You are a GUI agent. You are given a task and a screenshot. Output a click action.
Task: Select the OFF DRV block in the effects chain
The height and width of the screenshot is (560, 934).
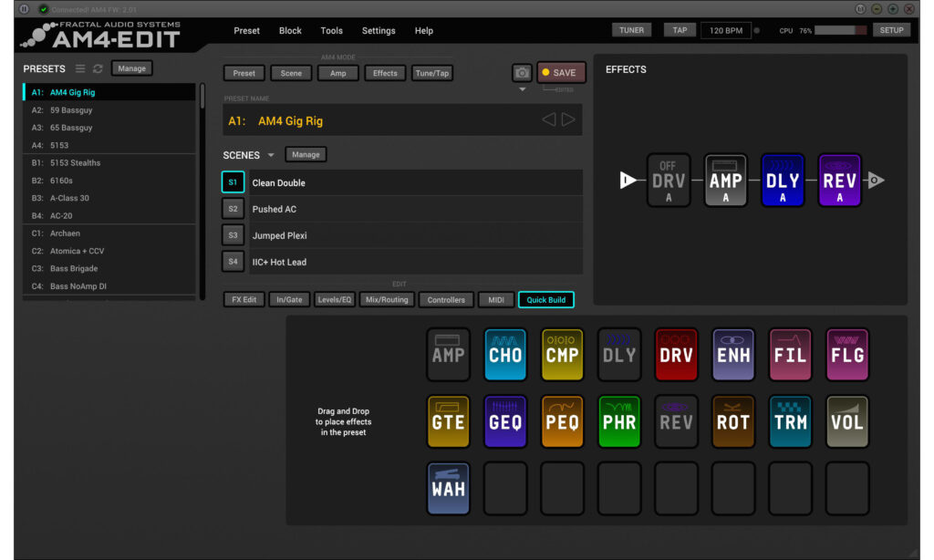click(669, 180)
